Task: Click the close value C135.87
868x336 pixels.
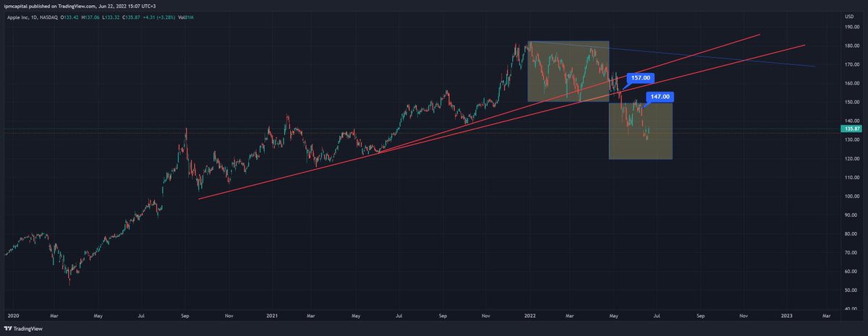Action: pyautogui.click(x=132, y=18)
